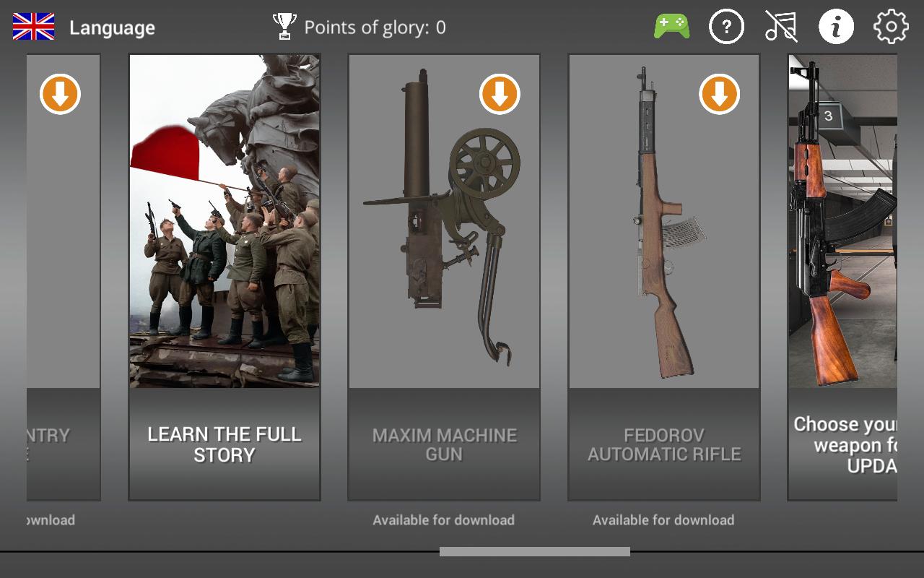The width and height of the screenshot is (924, 578).
Task: Select the Maxim Machine Gun title
Action: [x=444, y=444]
